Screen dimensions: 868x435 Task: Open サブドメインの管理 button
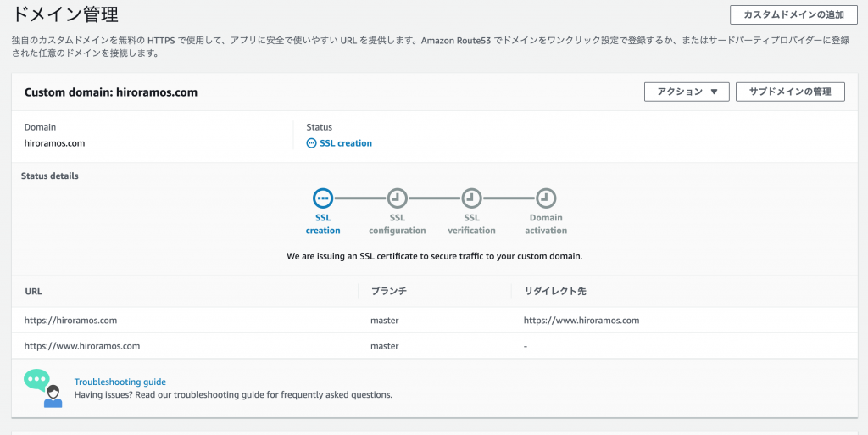coord(790,92)
